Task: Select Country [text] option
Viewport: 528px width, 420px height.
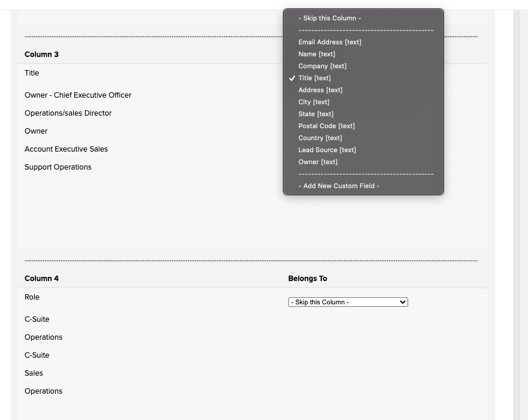Action: [363, 138]
